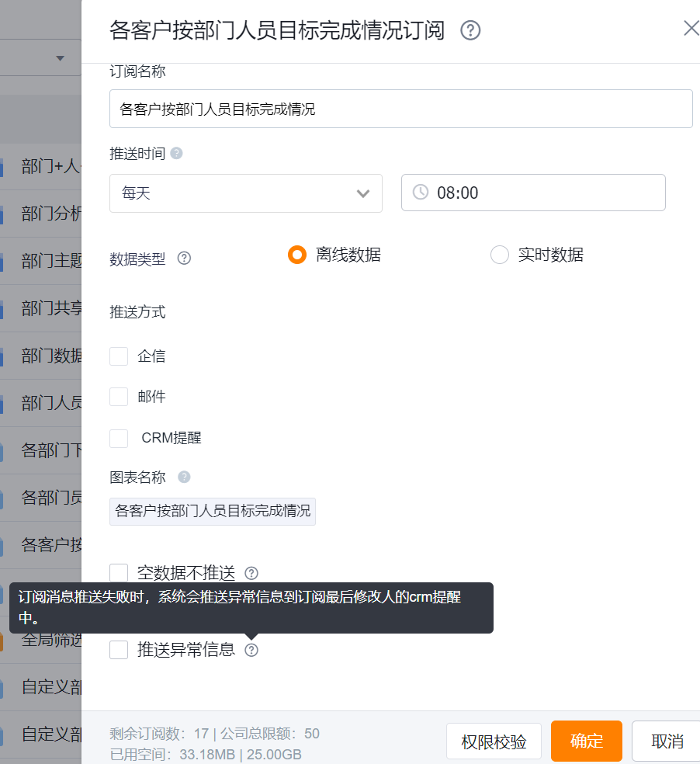Click the question mark after 空数据不推送

(251, 573)
